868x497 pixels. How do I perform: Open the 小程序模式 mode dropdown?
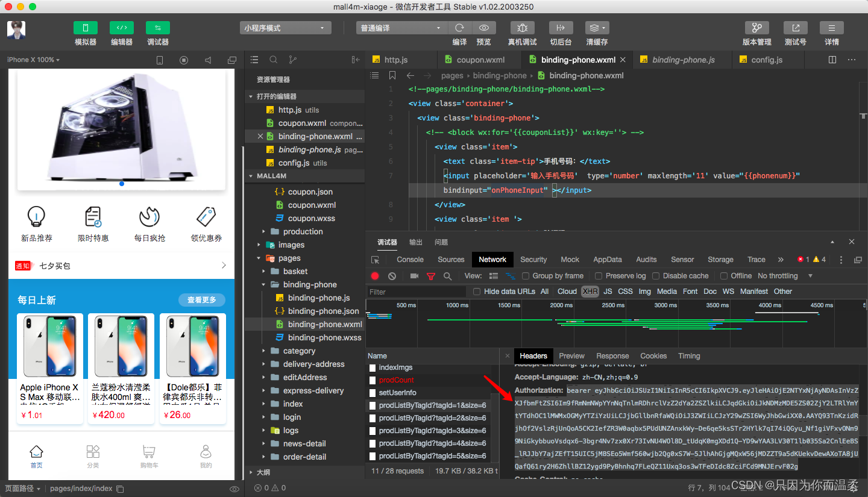click(286, 28)
